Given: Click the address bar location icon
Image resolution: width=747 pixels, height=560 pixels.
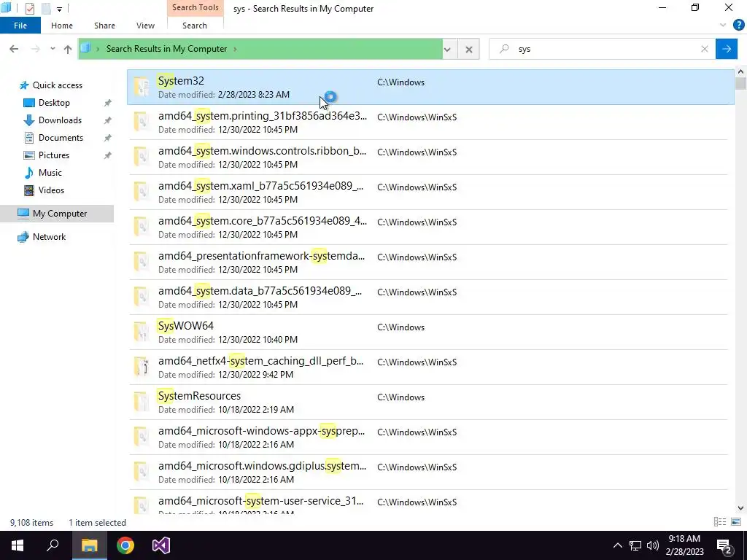Looking at the screenshot, I should pyautogui.click(x=86, y=48).
